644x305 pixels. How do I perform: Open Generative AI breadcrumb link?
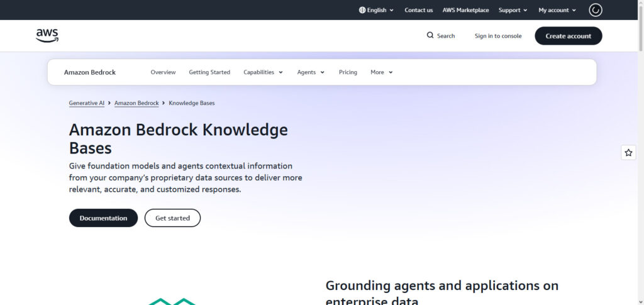pos(87,103)
